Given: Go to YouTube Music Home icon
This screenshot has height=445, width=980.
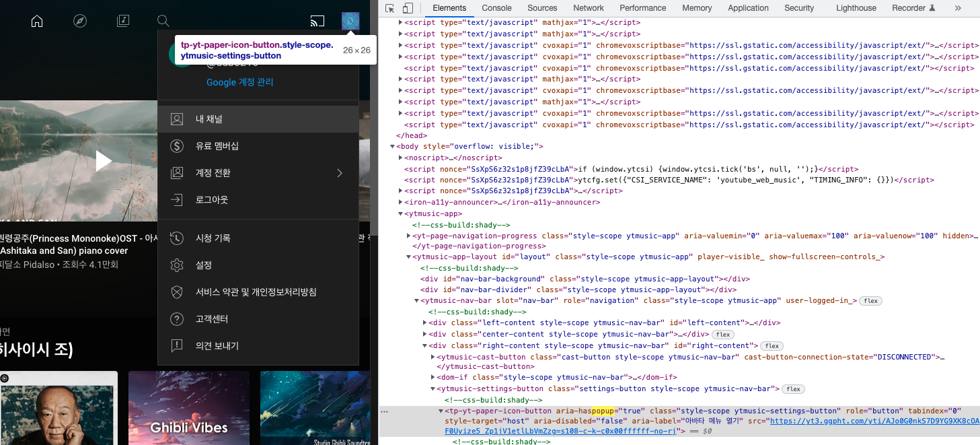Looking at the screenshot, I should 37,21.
